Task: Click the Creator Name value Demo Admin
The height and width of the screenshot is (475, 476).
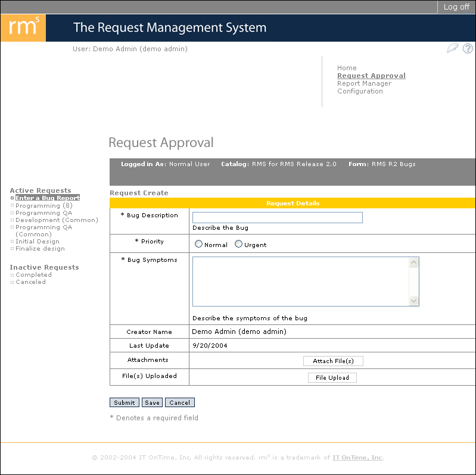Action: pos(239,332)
